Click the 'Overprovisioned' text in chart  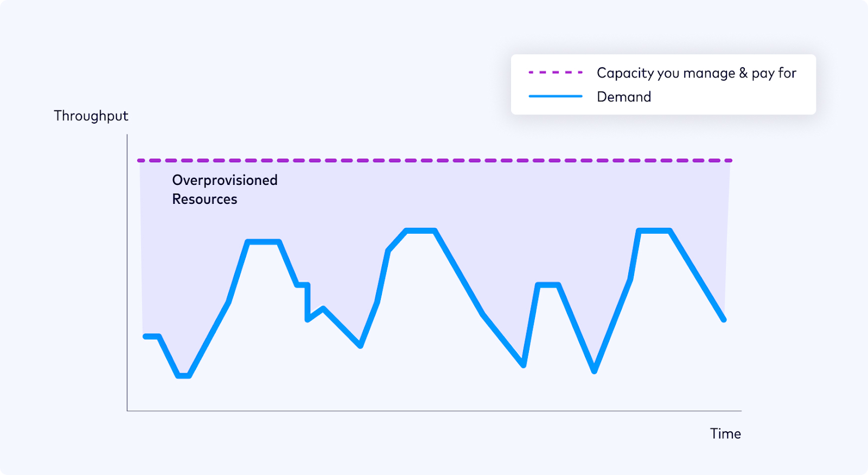[x=225, y=180]
